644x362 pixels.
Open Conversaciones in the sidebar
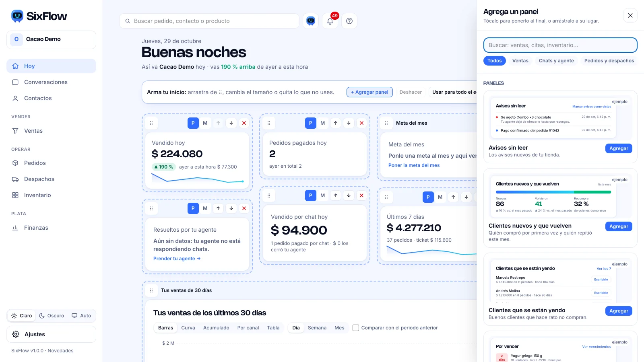(51, 82)
